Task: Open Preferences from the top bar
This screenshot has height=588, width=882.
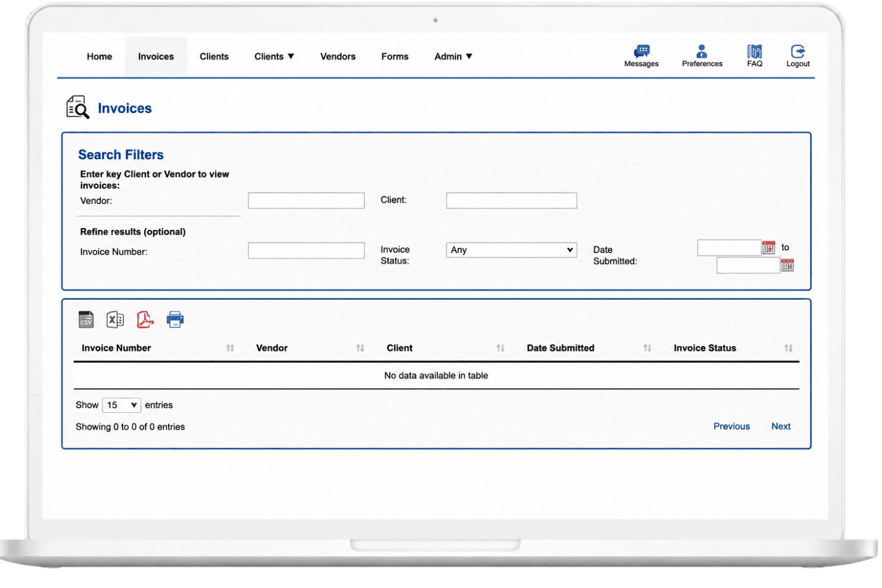Action: 702,56
